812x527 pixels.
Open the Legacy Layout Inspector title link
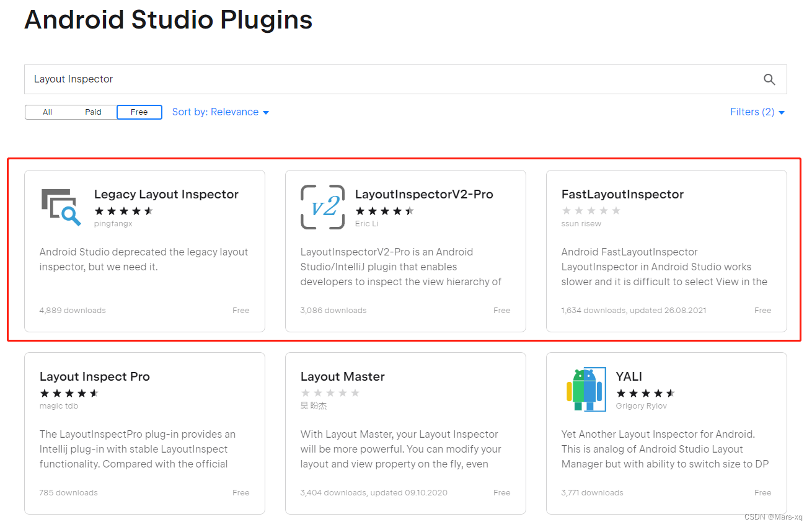(166, 195)
